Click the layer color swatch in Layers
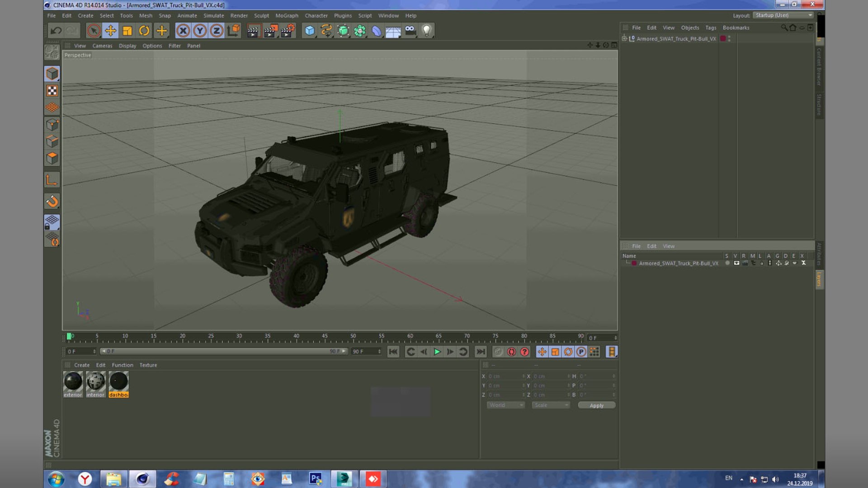 (634, 263)
